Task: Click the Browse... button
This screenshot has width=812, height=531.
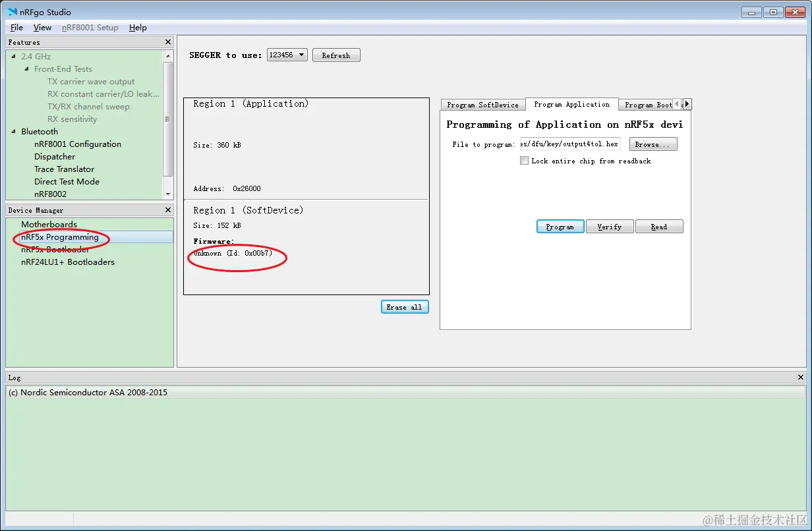Action: pyautogui.click(x=653, y=144)
